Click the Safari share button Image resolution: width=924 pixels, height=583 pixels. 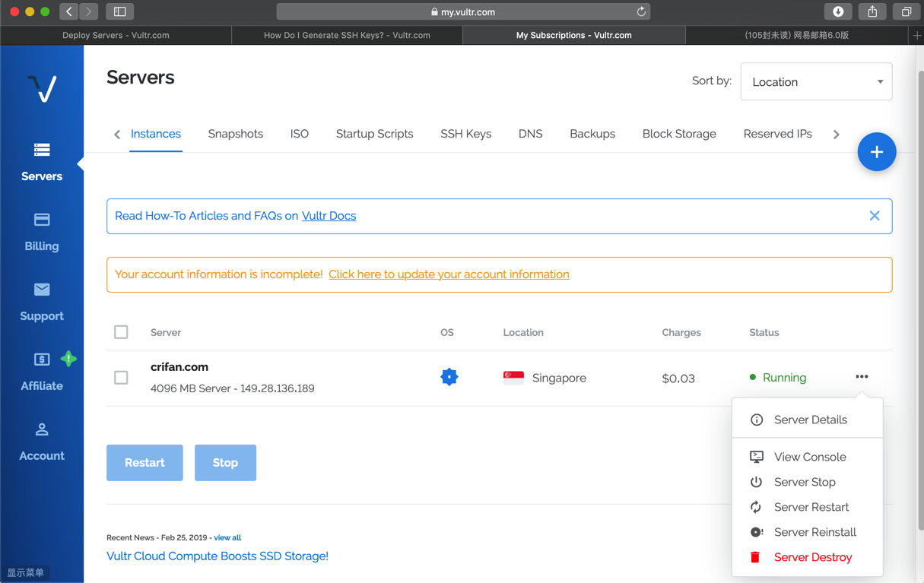pos(872,11)
